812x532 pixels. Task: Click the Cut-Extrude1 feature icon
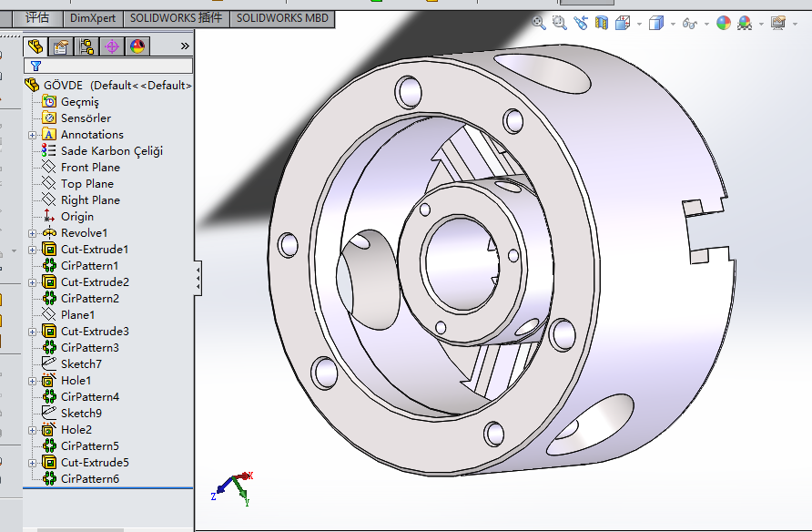coord(49,250)
